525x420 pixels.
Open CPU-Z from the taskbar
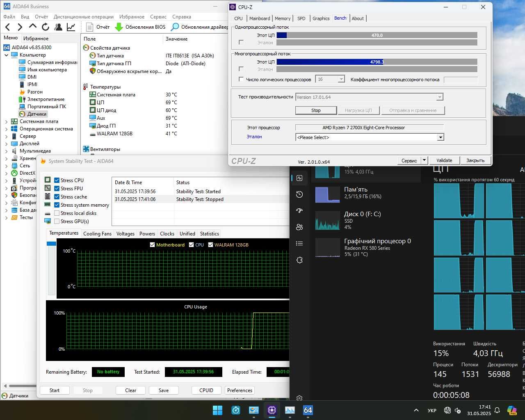coord(272,410)
